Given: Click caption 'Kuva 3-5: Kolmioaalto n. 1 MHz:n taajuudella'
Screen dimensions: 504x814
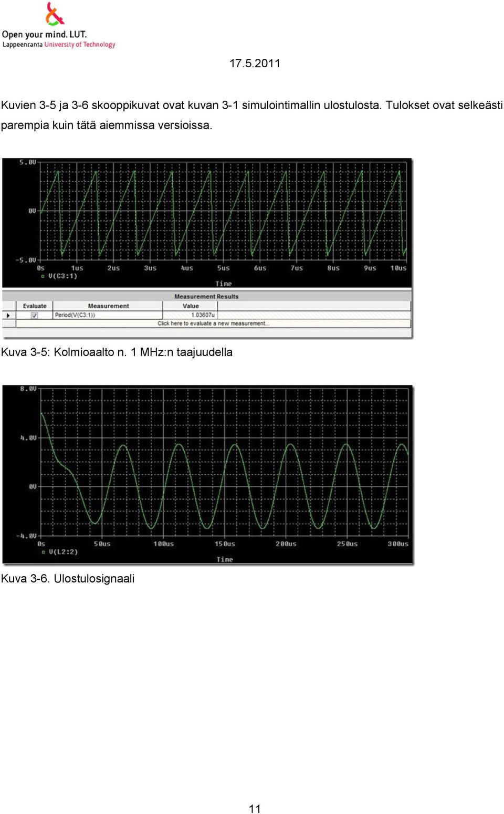Looking at the screenshot, I should click(117, 352).
